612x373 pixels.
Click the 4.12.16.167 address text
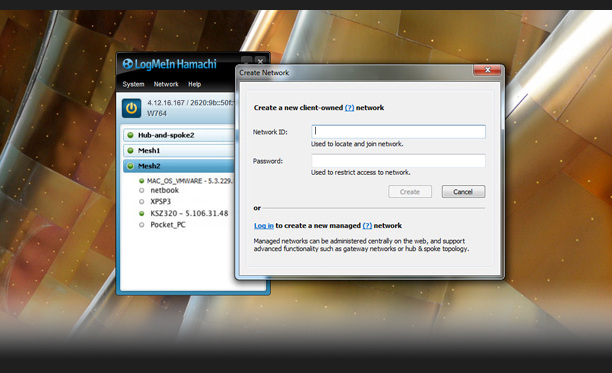pos(165,103)
